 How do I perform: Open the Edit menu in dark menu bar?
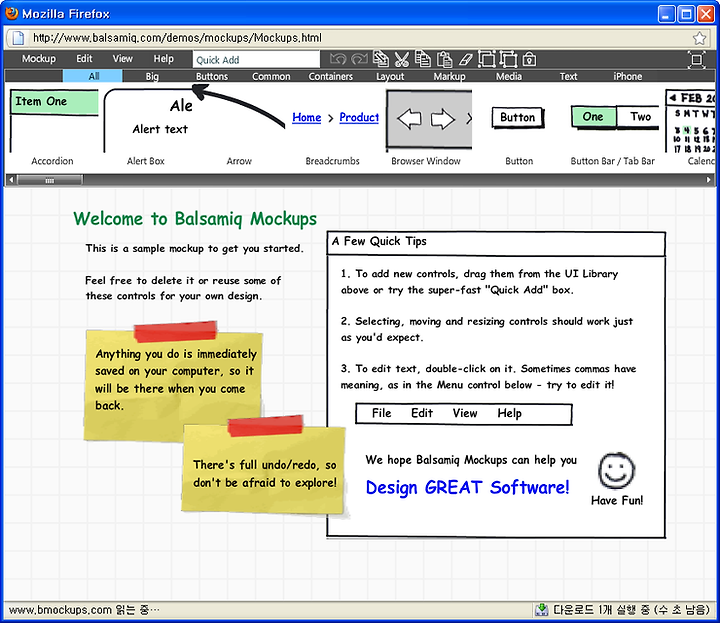pyautogui.click(x=84, y=59)
